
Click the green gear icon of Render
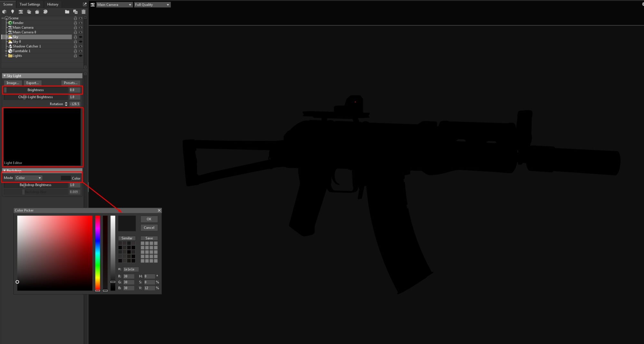click(x=10, y=23)
